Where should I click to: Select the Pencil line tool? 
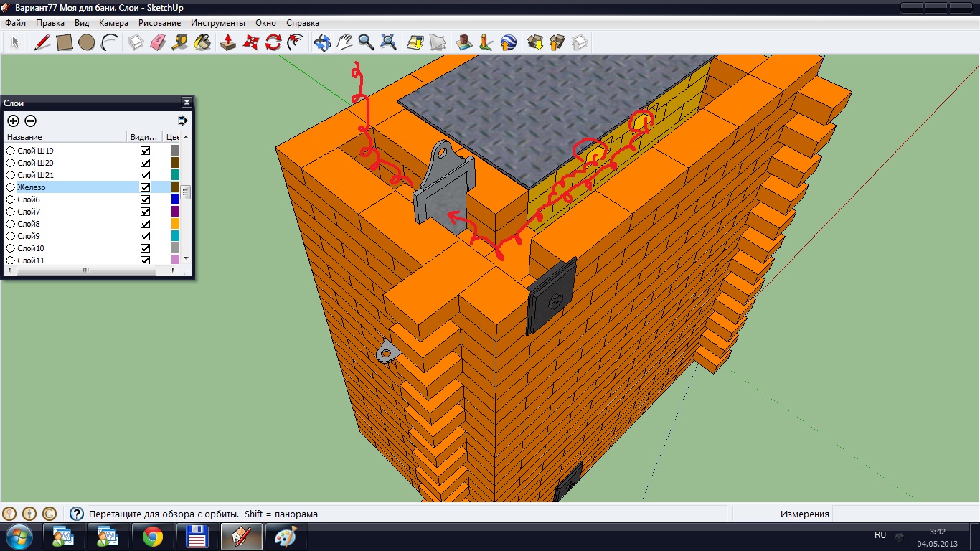tap(42, 42)
